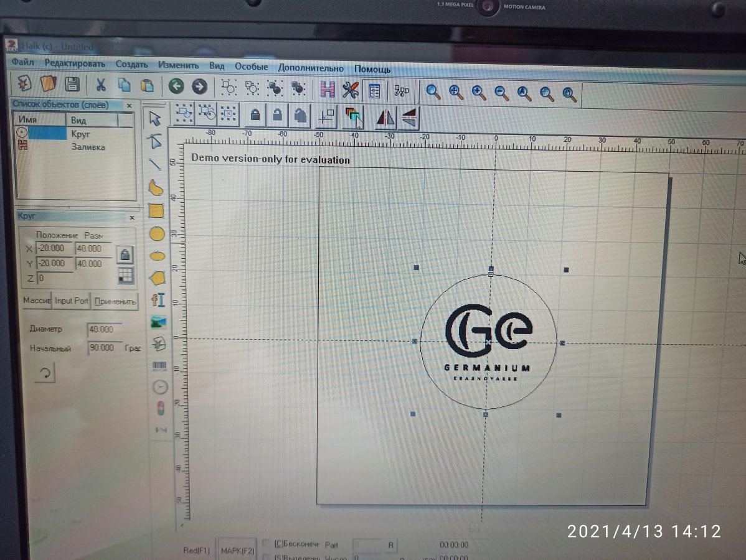Undo with the green left arrow
The height and width of the screenshot is (560, 746).
pyautogui.click(x=176, y=86)
